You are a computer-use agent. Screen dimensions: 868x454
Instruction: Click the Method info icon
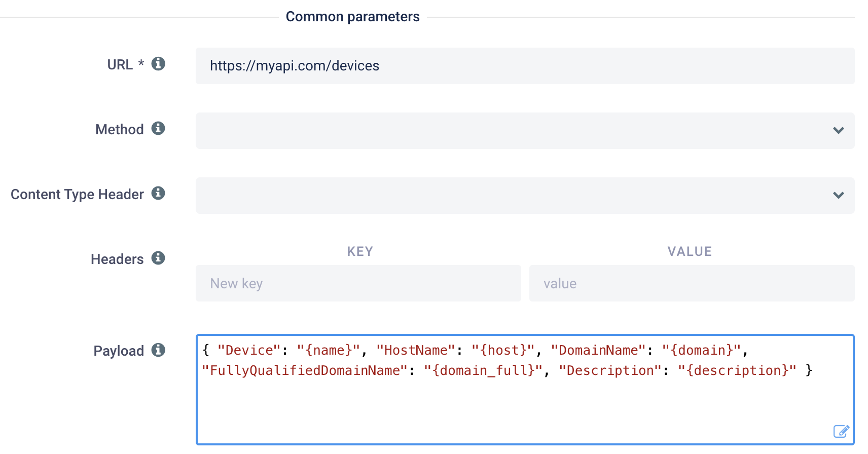coord(158,129)
